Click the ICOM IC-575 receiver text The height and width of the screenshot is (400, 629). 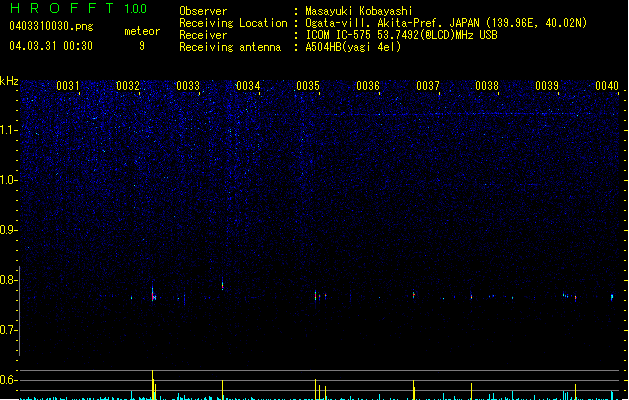401,35
